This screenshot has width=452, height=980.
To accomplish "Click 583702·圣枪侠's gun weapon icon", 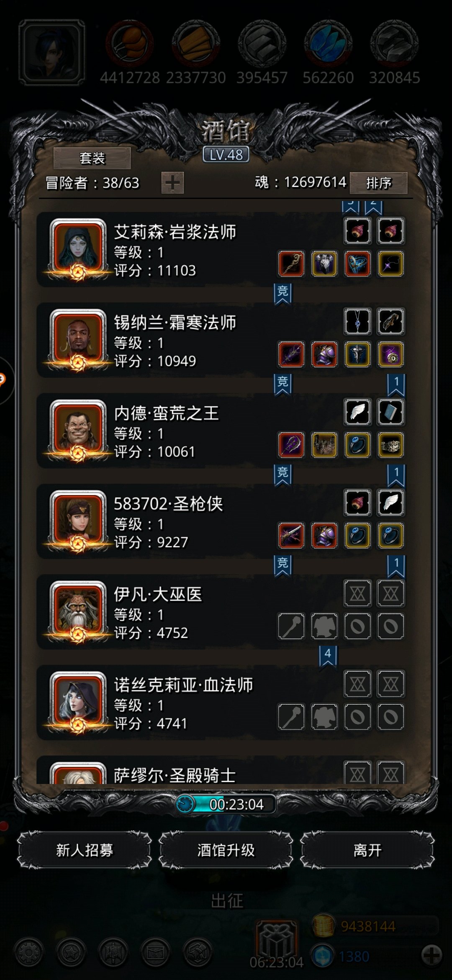I will (x=291, y=536).
